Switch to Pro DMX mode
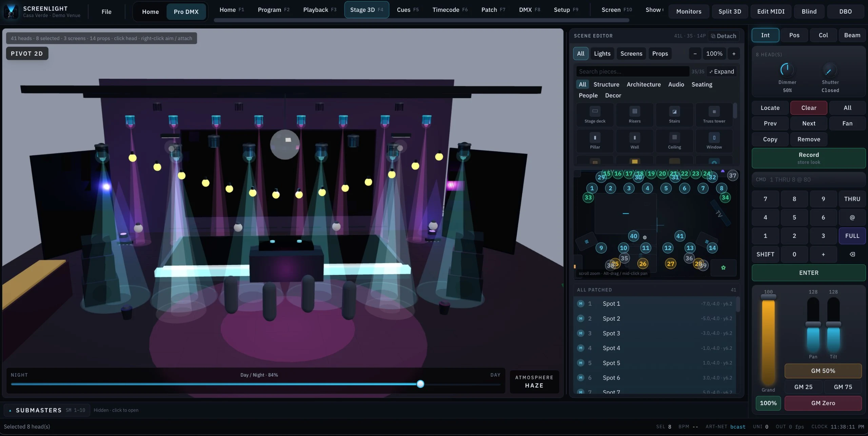Screen dimensions: 868x436 point(186,12)
